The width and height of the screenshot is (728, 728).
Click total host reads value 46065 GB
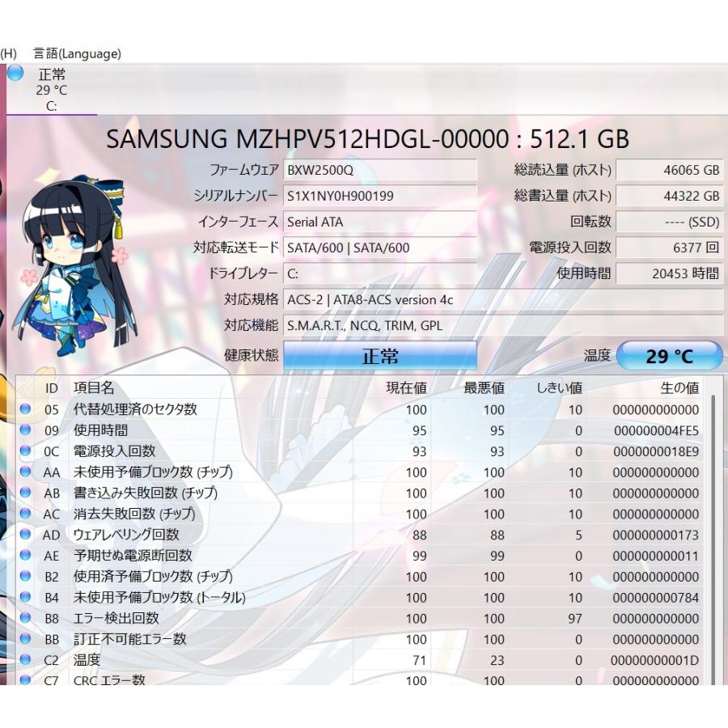(x=669, y=170)
